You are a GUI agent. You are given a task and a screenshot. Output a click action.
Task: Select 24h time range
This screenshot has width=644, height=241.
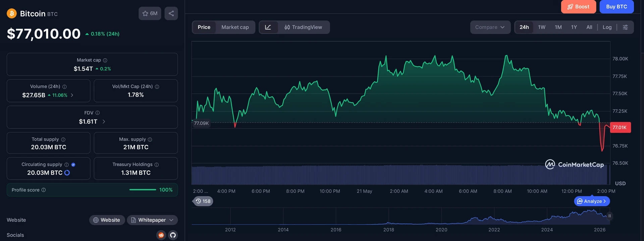click(x=524, y=27)
